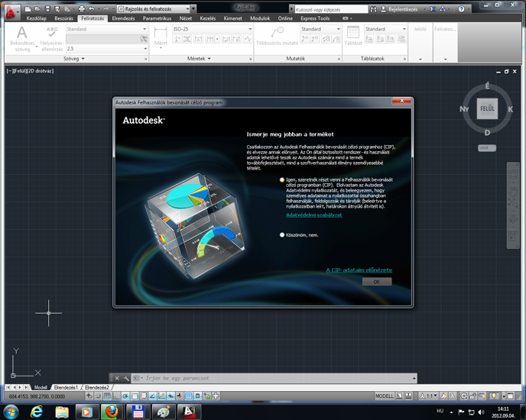Click the Méret dimension tool icon
Viewport: 526px width, 420px height.
tap(161, 36)
